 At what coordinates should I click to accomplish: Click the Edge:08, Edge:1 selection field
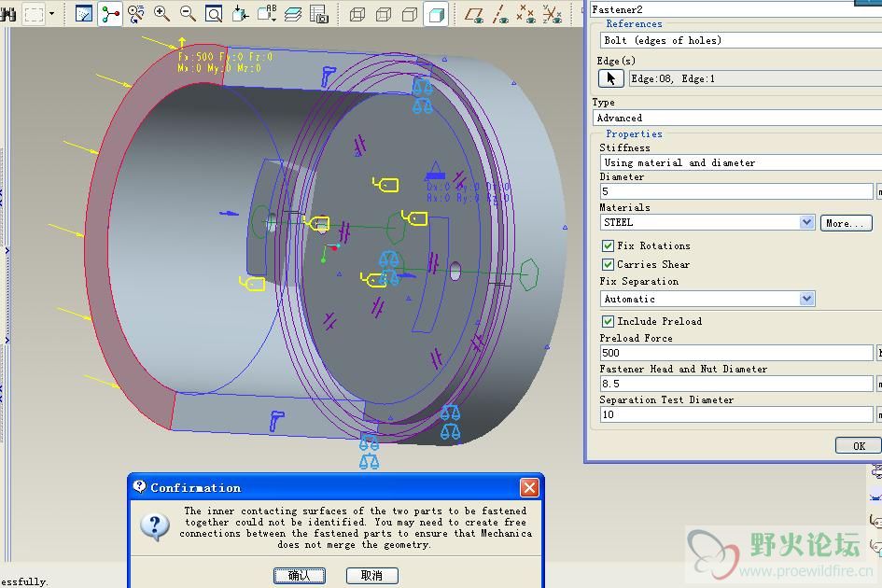pos(755,78)
